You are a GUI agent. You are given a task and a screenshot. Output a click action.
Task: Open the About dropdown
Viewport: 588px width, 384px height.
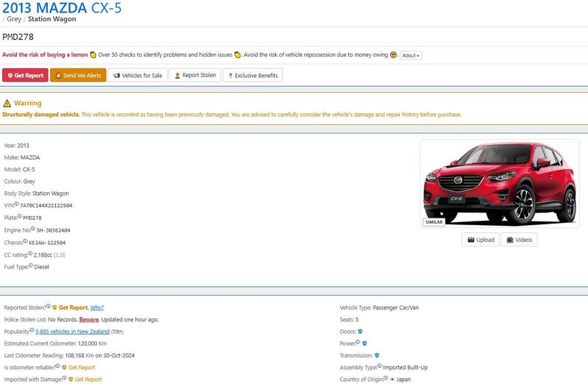(411, 55)
